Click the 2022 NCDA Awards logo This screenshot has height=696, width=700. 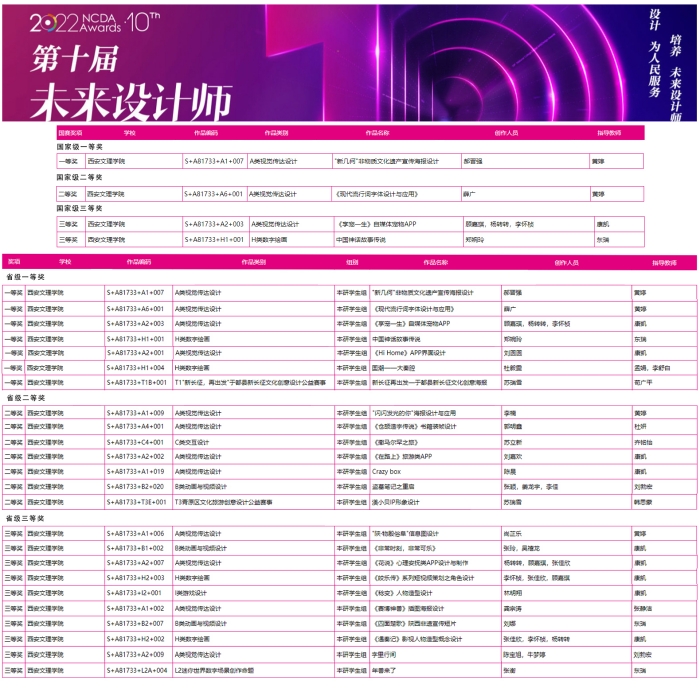[76, 23]
